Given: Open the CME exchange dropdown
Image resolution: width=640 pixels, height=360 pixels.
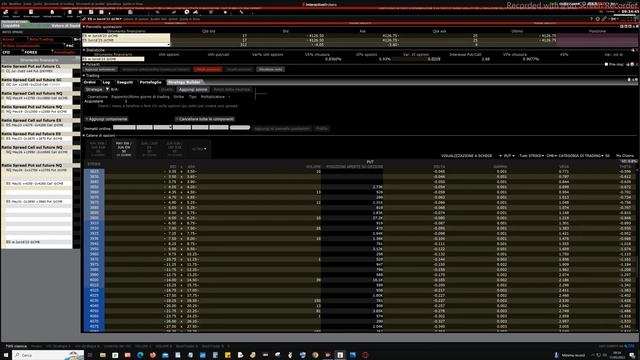Looking at the screenshot, I should [x=551, y=156].
